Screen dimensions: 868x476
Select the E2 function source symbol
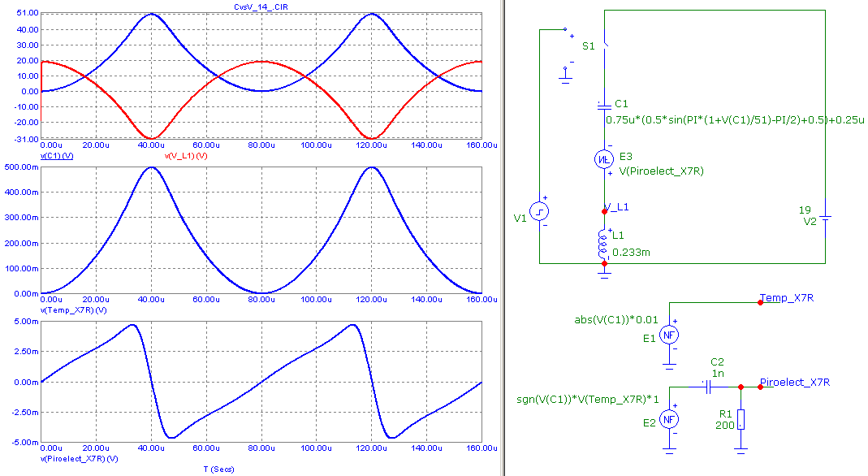(668, 419)
